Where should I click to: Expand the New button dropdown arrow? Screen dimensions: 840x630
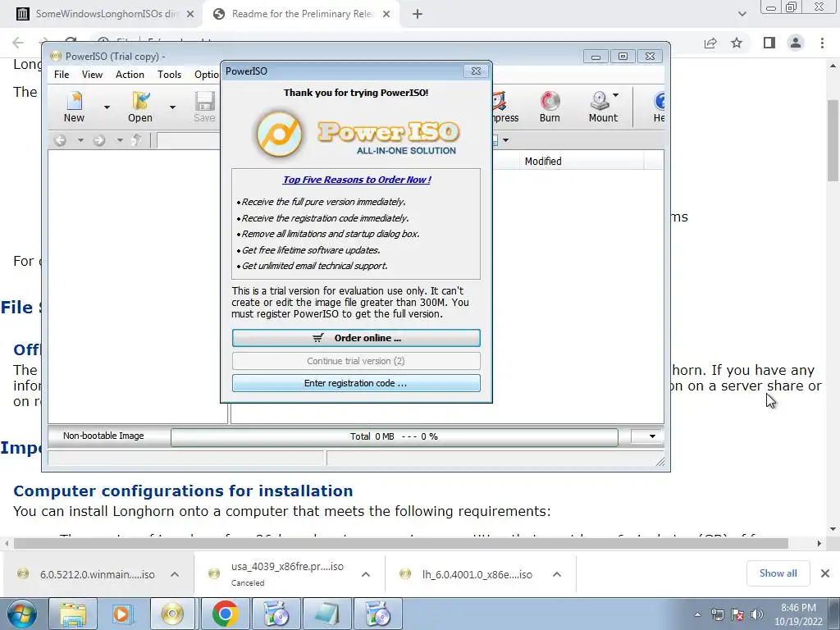(107, 107)
